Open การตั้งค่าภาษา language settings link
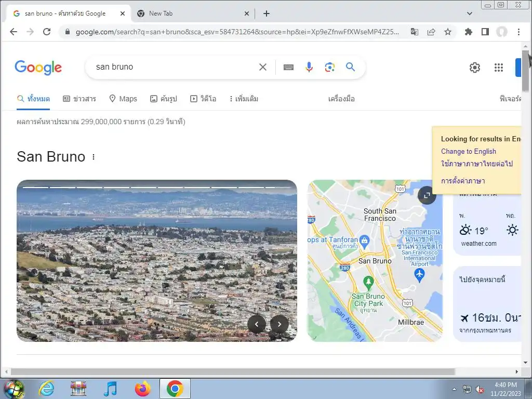The width and height of the screenshot is (532, 399). tap(463, 181)
